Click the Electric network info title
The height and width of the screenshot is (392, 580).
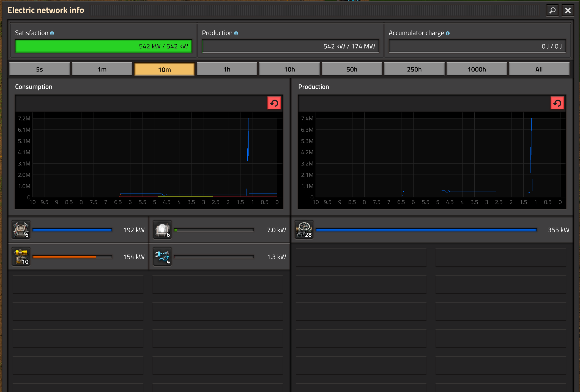(46, 10)
